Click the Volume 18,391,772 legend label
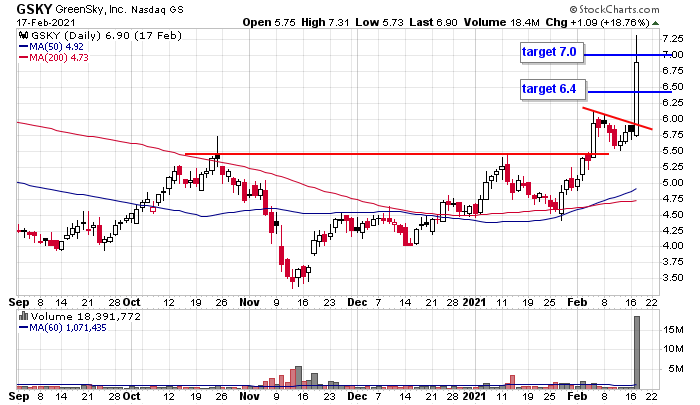This screenshot has width=700, height=405. 85,317
